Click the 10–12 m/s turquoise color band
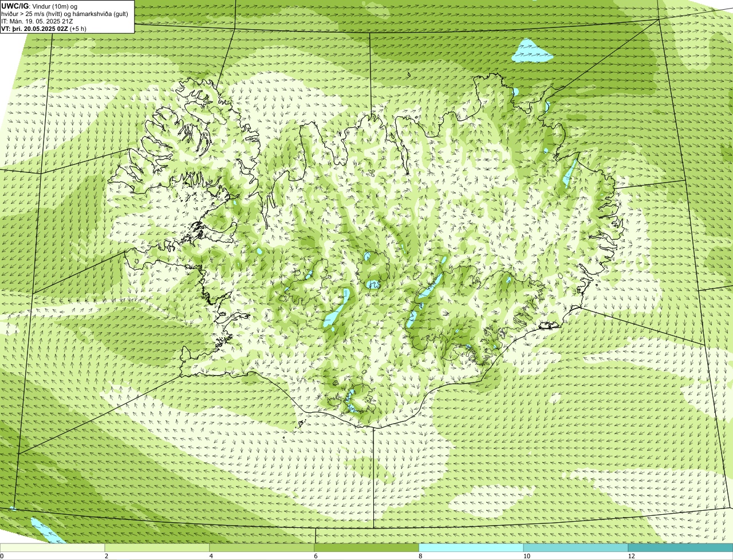The image size is (733, 560). pos(576,547)
